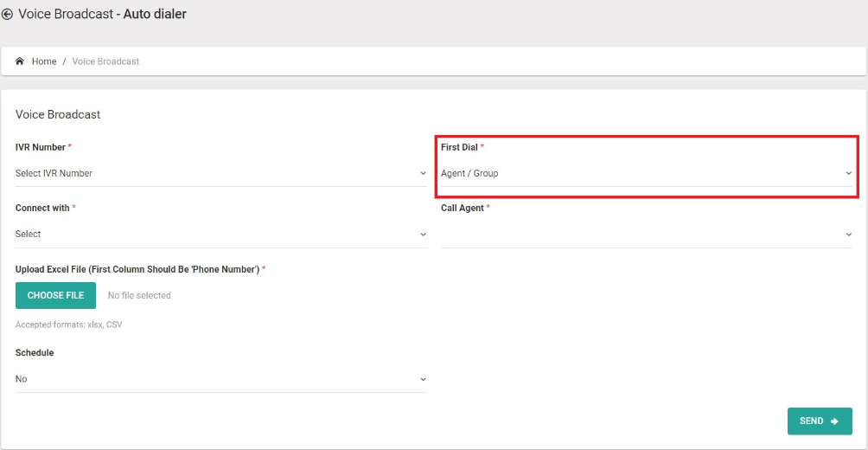This screenshot has height=450, width=868.
Task: Click the First Dial chevron arrow
Action: pyautogui.click(x=849, y=173)
